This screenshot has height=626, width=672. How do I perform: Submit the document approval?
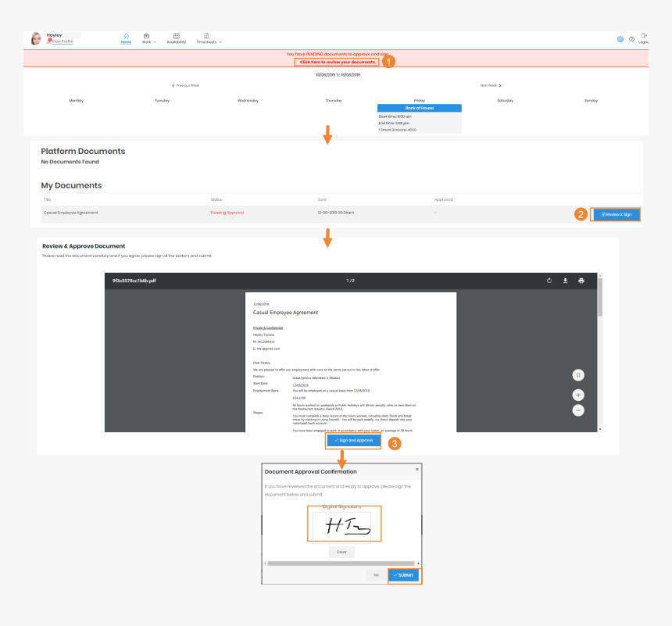point(403,575)
